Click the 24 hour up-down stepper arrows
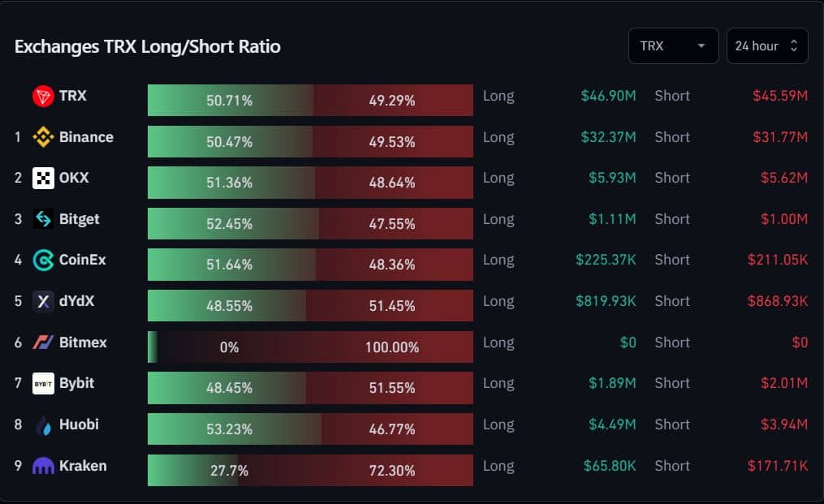 pos(793,45)
